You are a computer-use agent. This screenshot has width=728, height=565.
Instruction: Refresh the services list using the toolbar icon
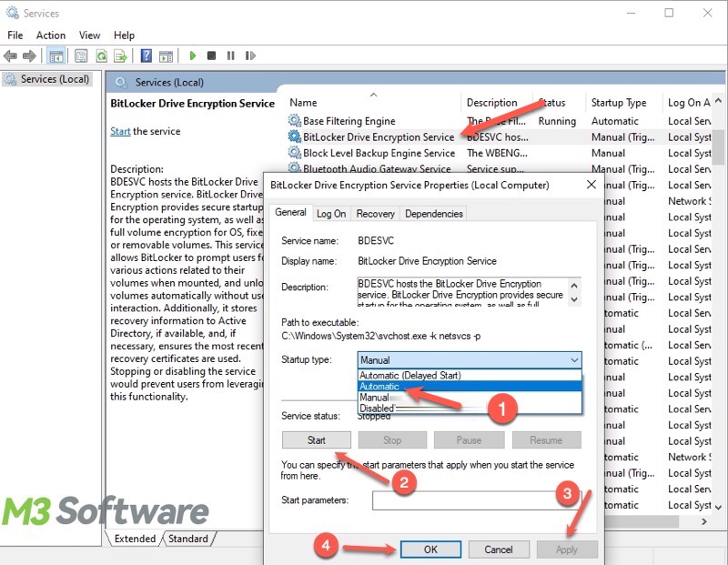(x=102, y=55)
